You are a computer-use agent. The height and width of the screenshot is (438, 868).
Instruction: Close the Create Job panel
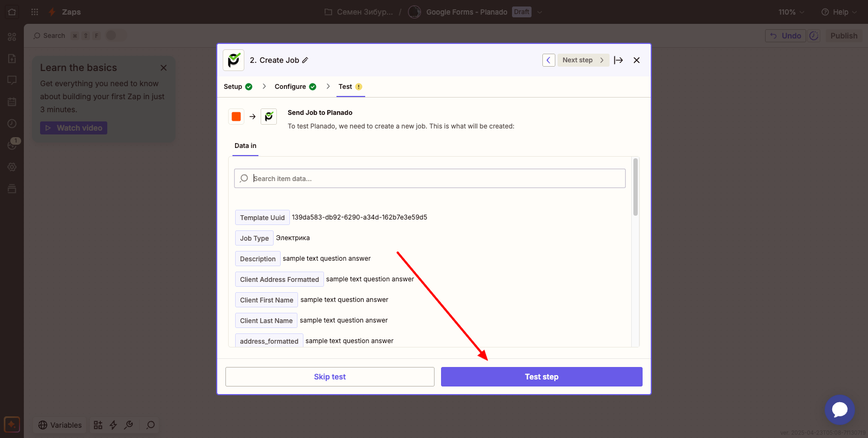[x=637, y=60]
